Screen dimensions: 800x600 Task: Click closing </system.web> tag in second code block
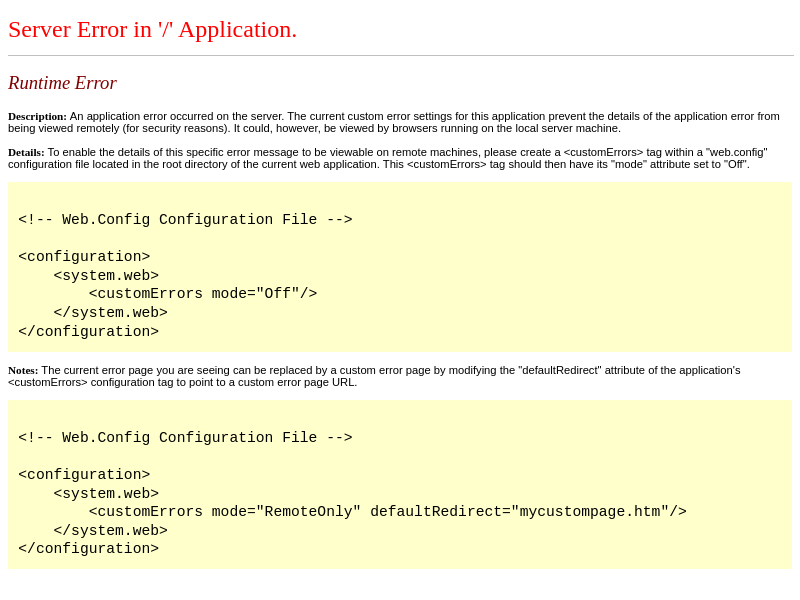click(x=110, y=531)
